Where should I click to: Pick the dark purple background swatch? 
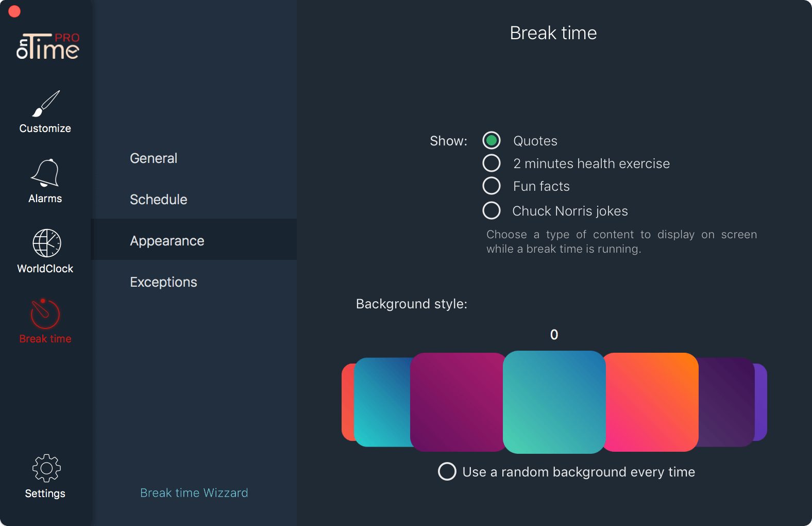point(726,402)
